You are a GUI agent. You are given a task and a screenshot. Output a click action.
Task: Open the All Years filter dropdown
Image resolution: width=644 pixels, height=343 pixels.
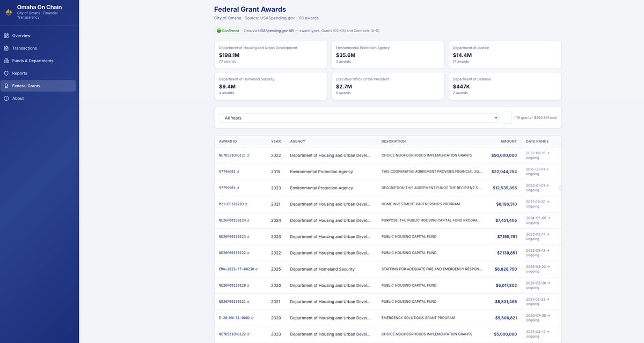tap(358, 118)
